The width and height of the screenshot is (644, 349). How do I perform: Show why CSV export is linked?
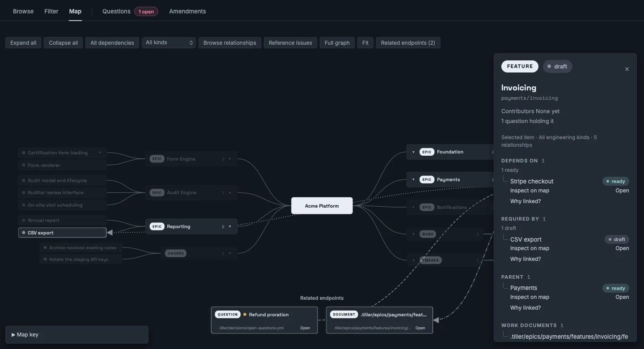525,259
